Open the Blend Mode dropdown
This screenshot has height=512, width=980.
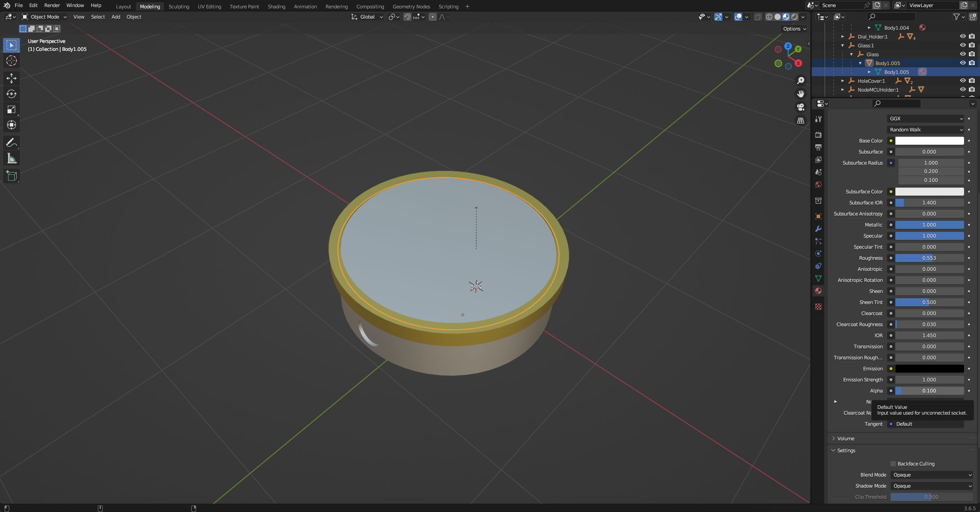coord(932,475)
